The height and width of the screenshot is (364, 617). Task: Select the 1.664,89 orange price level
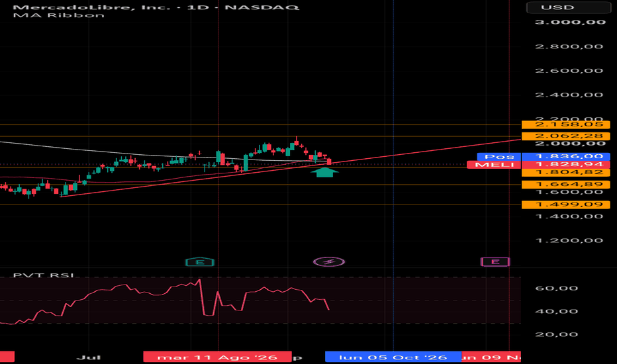[565, 185]
